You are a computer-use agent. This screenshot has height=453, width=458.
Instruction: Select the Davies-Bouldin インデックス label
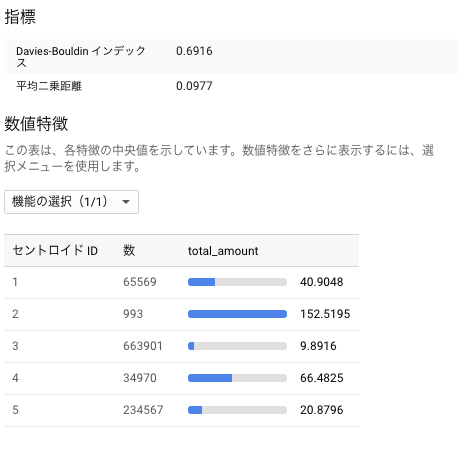pyautogui.click(x=81, y=57)
